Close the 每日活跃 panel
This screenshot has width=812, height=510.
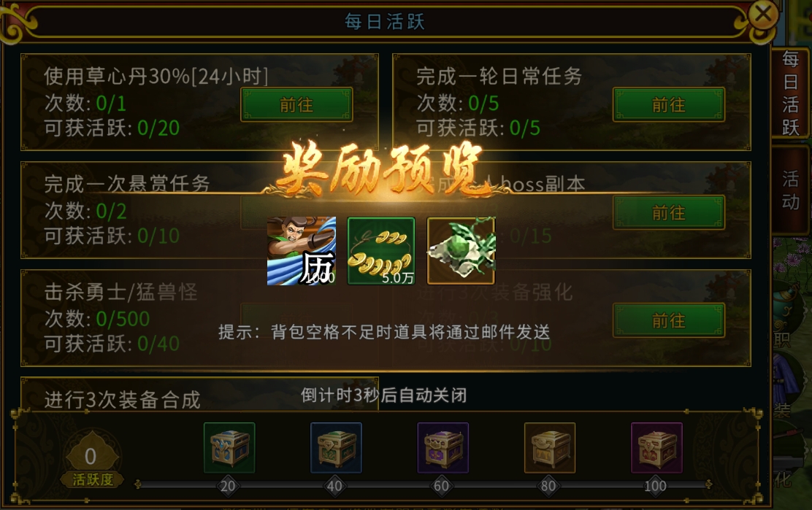pos(763,14)
